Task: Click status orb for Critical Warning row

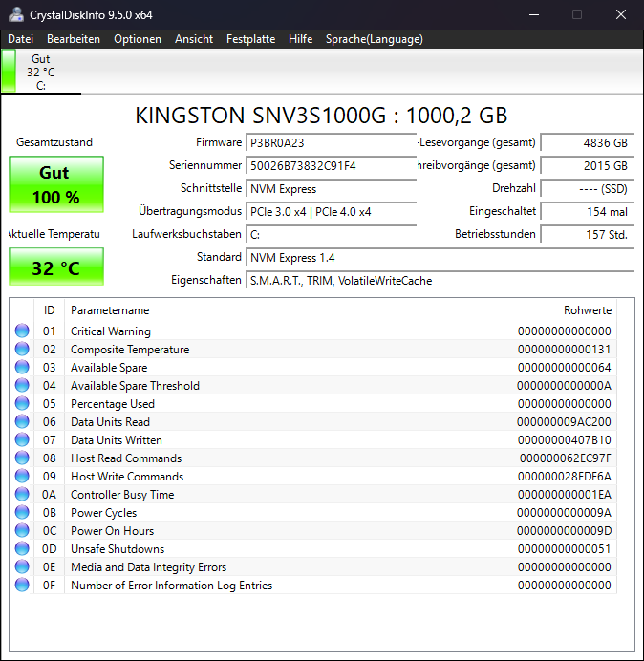Action: (x=22, y=330)
